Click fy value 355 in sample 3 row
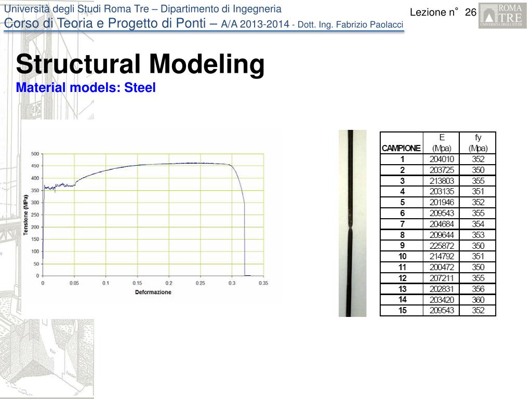Screen dimensions: 532x399 (478, 181)
